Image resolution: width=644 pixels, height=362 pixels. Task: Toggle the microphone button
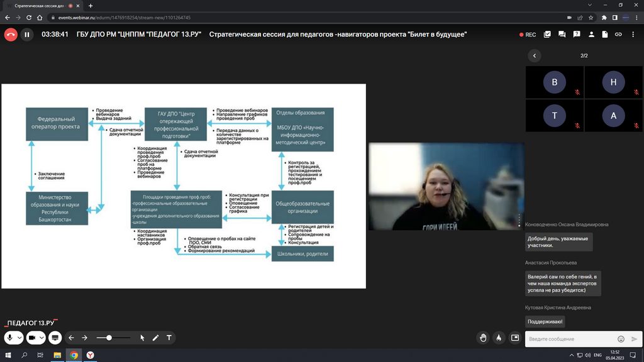pyautogui.click(x=10, y=337)
